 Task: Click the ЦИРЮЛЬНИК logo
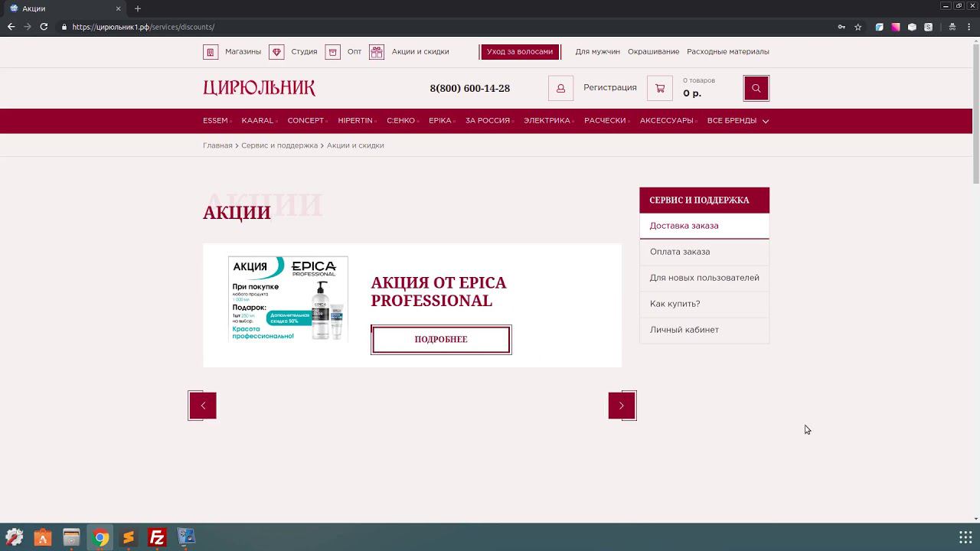click(x=259, y=88)
